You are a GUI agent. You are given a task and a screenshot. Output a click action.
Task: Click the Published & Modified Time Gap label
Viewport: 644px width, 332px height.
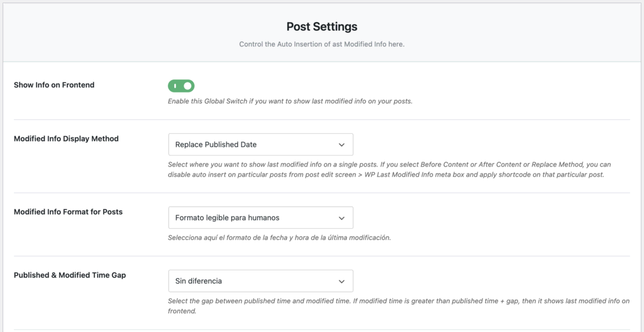pos(70,275)
